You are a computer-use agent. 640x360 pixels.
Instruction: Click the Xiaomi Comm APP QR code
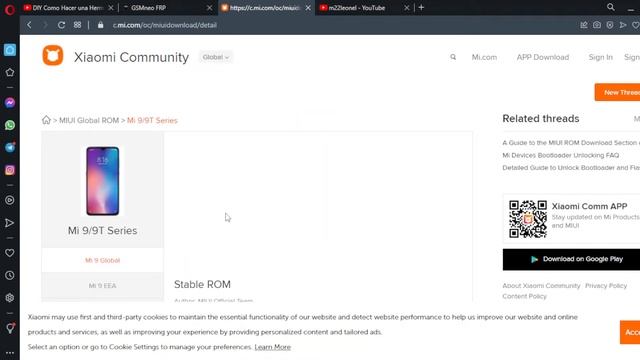click(x=528, y=219)
